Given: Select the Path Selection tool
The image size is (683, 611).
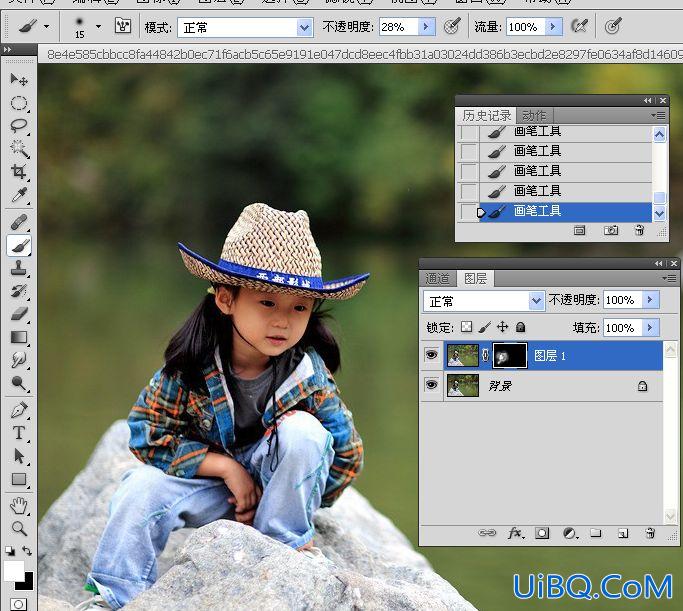Looking at the screenshot, I should (19, 456).
